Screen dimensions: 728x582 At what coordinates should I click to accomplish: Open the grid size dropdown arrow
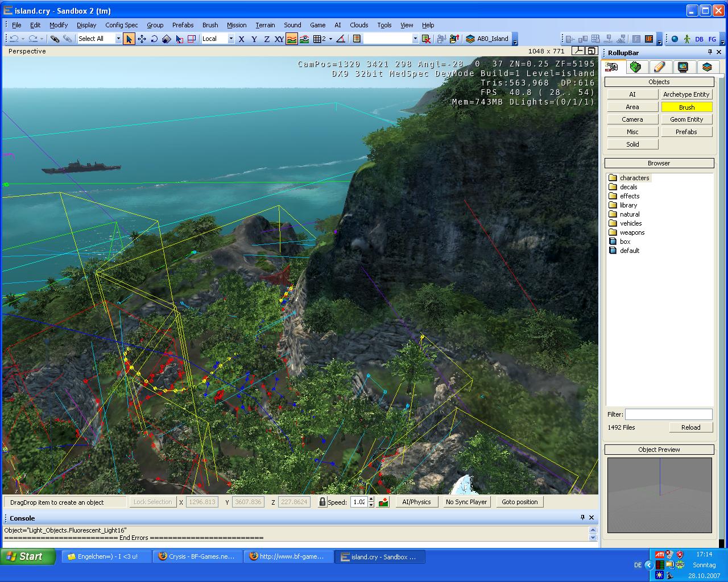[x=330, y=39]
